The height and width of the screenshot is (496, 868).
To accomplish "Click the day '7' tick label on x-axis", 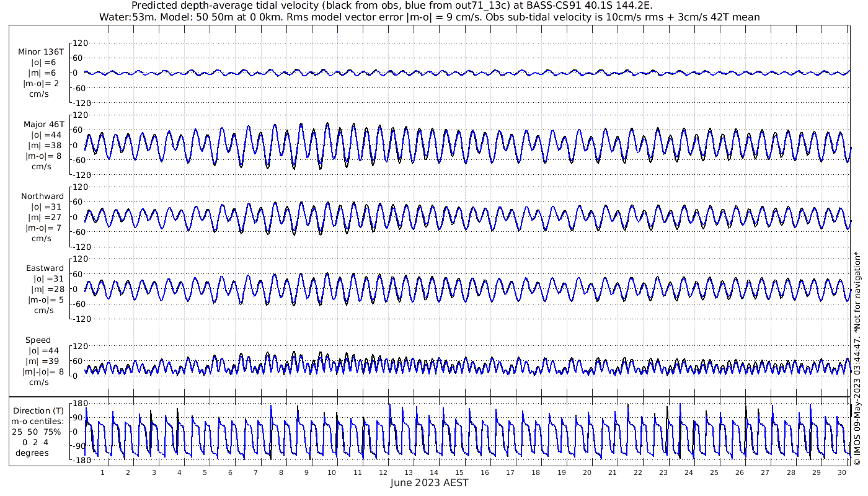I will click(x=255, y=472).
